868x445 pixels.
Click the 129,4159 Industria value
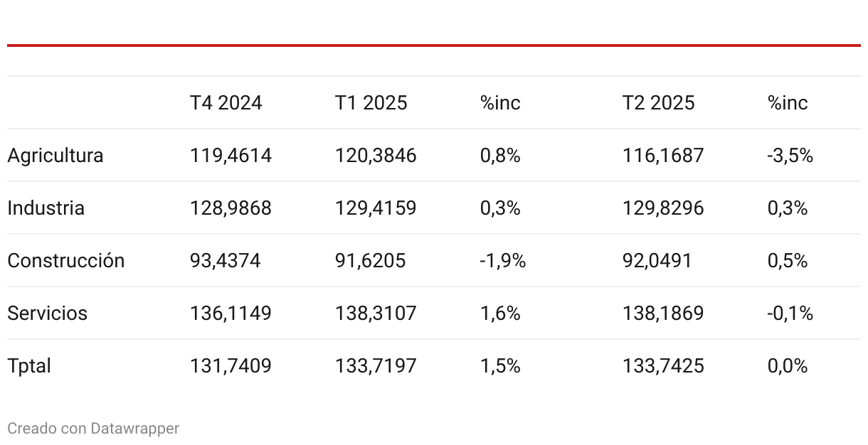[x=376, y=208]
